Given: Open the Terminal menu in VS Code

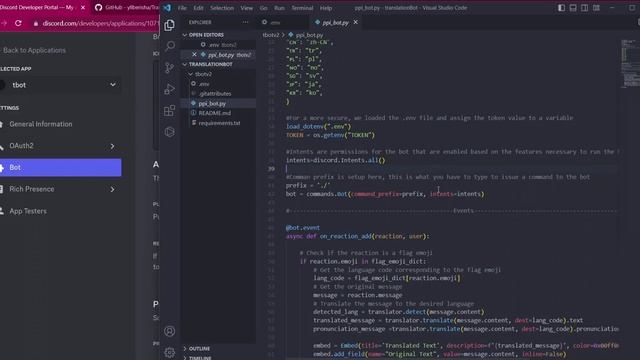Looking at the screenshot, I should (x=302, y=8).
